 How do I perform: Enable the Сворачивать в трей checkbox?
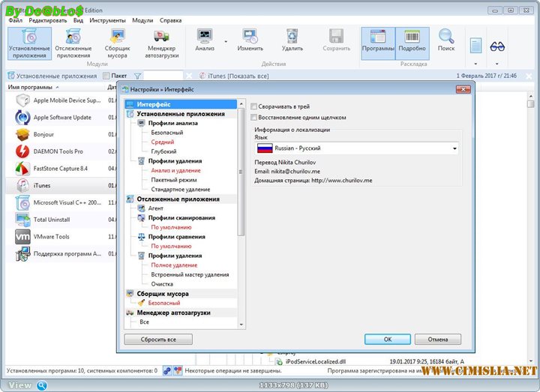point(254,106)
